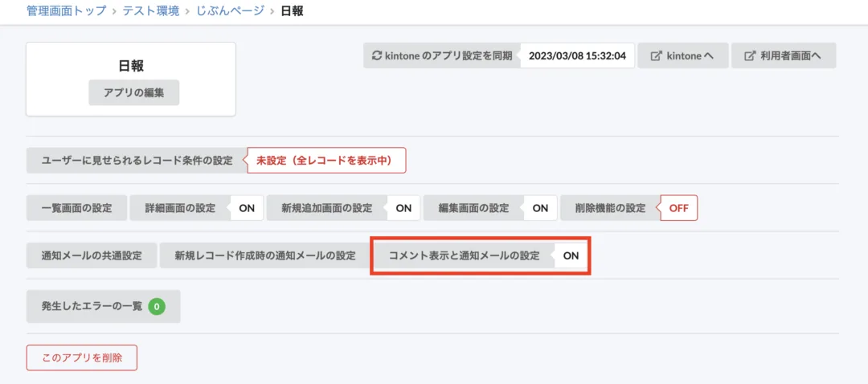Image resolution: width=868 pixels, height=384 pixels.
Task: Click 未設定（全レコードを表示中） status tag
Action: point(326,161)
